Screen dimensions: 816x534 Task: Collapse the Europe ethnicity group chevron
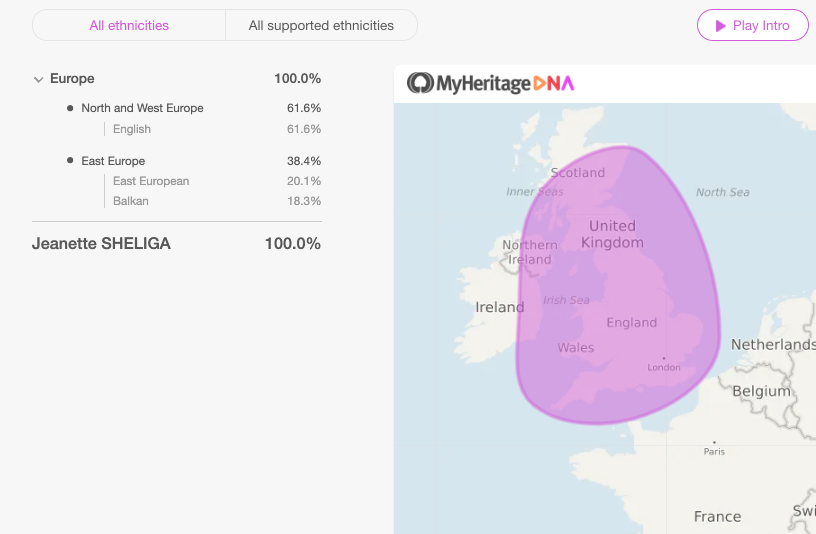[x=38, y=80]
